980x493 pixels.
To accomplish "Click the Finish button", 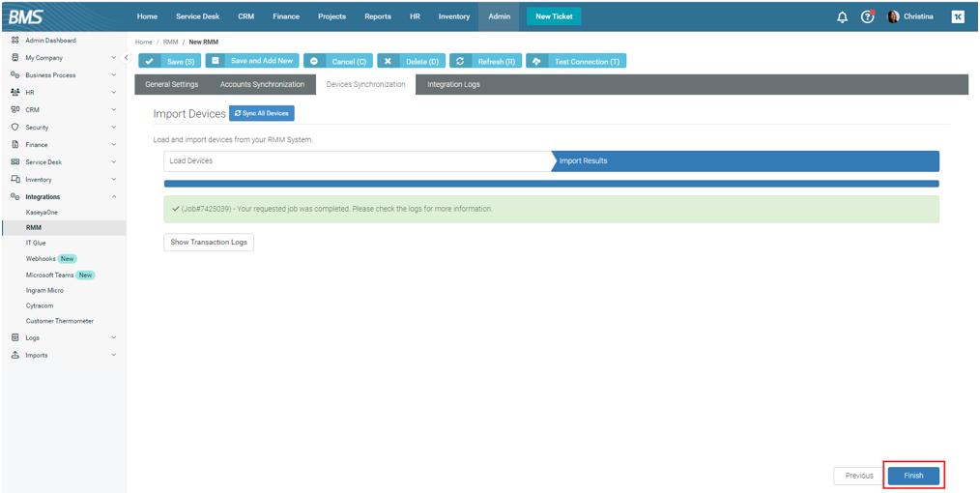I will [x=913, y=476].
